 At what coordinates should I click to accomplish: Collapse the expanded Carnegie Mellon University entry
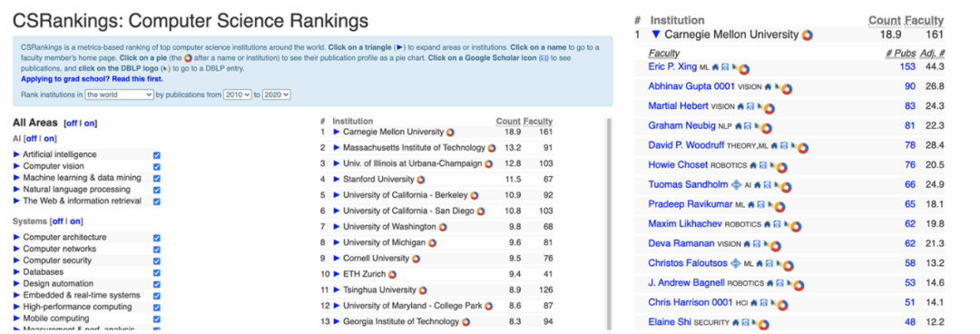(x=656, y=34)
